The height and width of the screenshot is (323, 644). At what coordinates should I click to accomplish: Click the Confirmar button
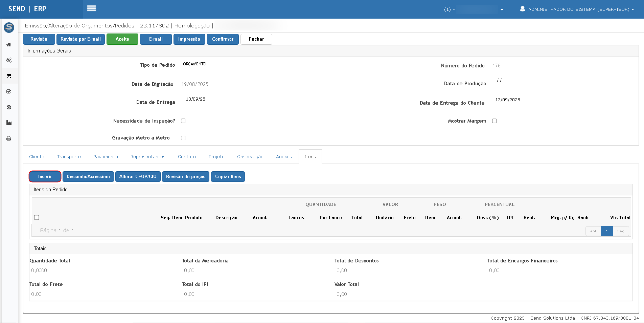[223, 39]
